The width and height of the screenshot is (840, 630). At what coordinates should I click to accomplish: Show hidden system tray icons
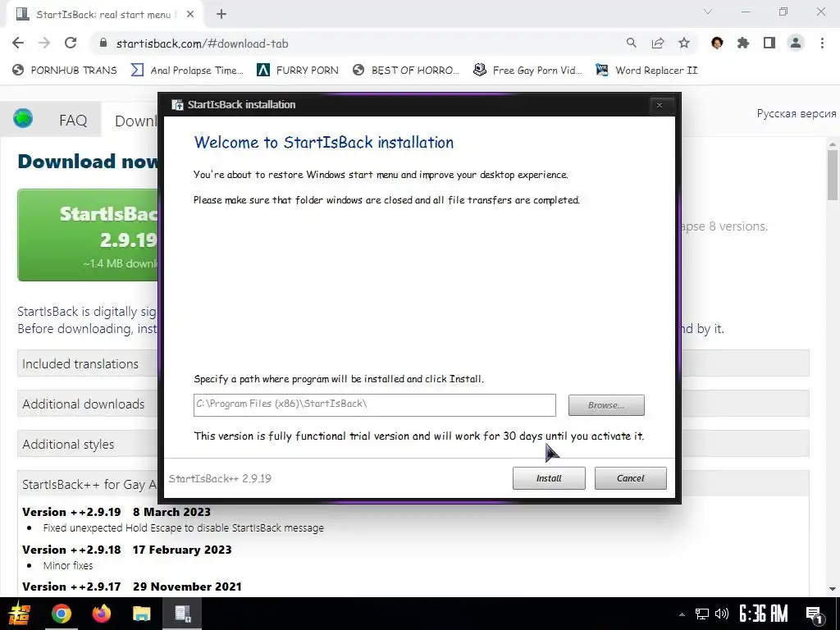[x=682, y=614]
